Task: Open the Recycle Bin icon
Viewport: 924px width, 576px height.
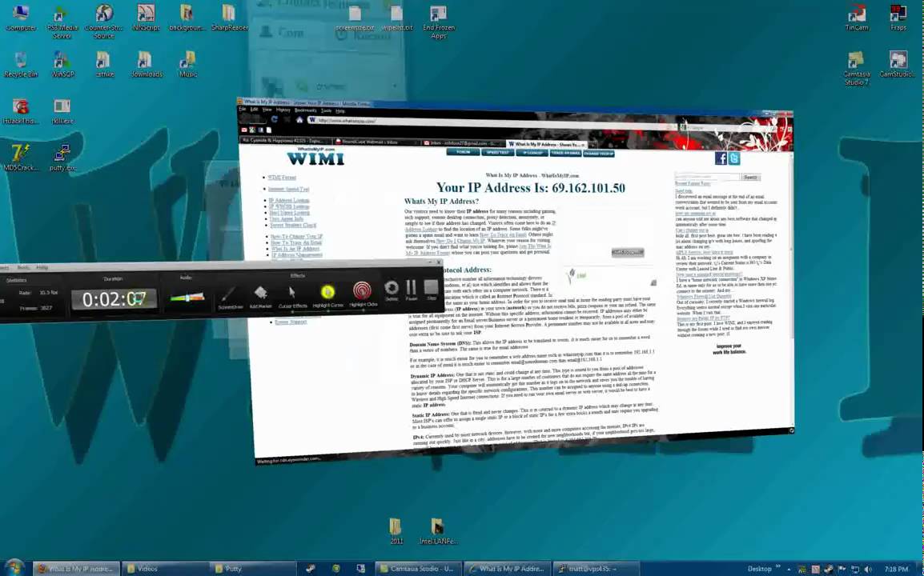Action: 21,64
